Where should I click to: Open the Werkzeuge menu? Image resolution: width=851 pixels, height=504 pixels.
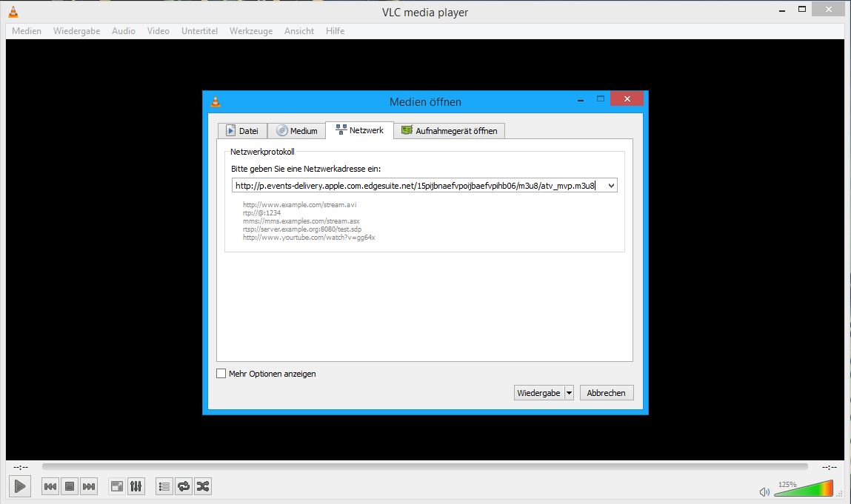tap(251, 31)
